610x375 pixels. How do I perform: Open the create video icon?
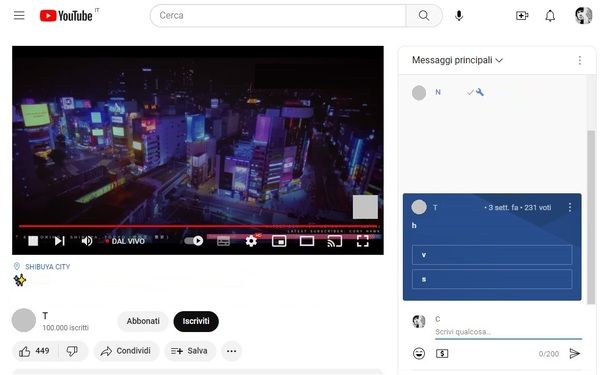[522, 16]
